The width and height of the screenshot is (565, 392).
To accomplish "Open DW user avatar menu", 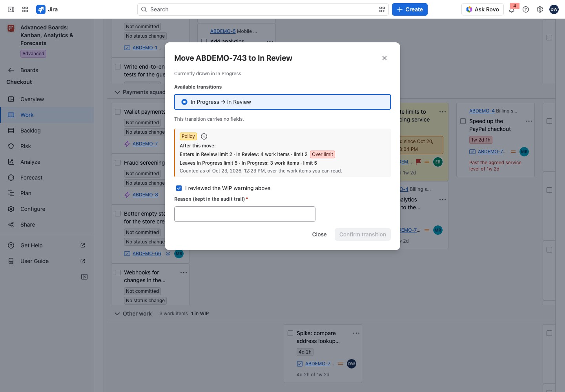I will pyautogui.click(x=554, y=9).
